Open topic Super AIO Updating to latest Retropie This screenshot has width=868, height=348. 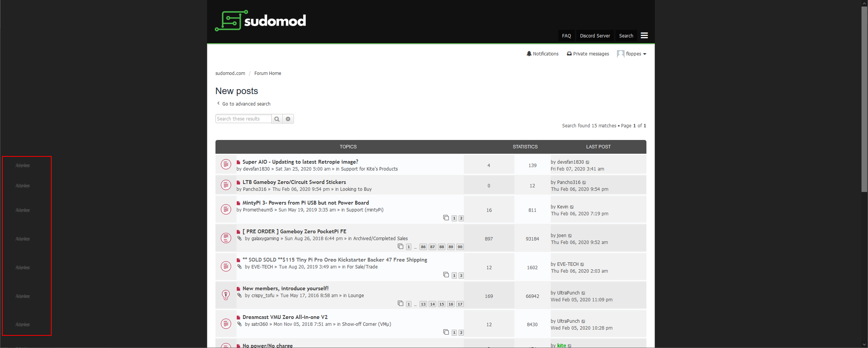click(x=300, y=162)
